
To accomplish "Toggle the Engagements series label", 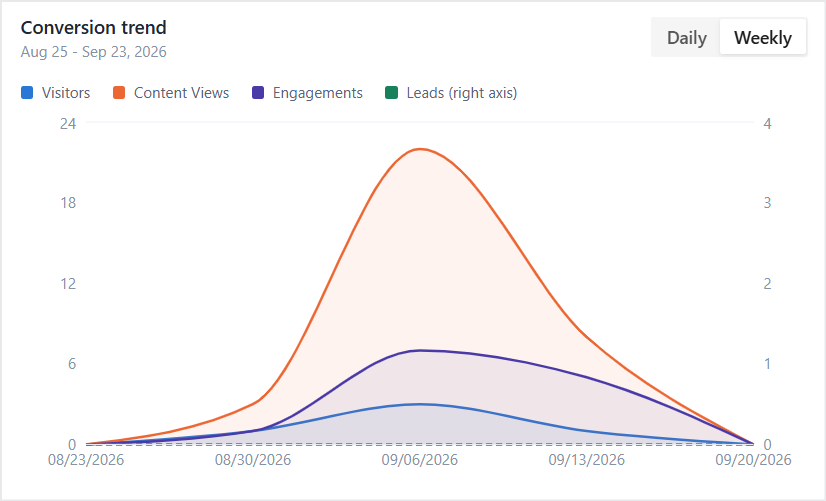I will pyautogui.click(x=318, y=93).
